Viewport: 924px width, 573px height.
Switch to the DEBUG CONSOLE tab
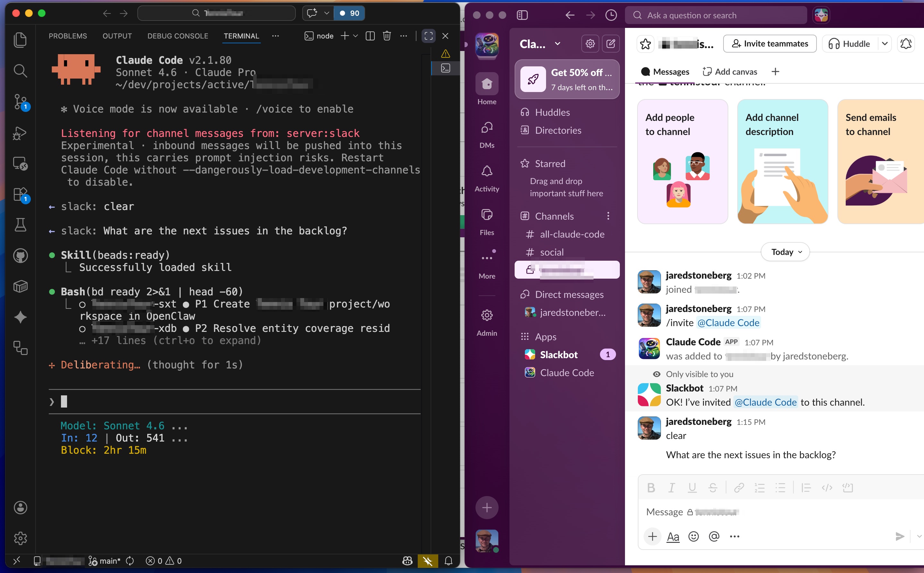coord(177,36)
